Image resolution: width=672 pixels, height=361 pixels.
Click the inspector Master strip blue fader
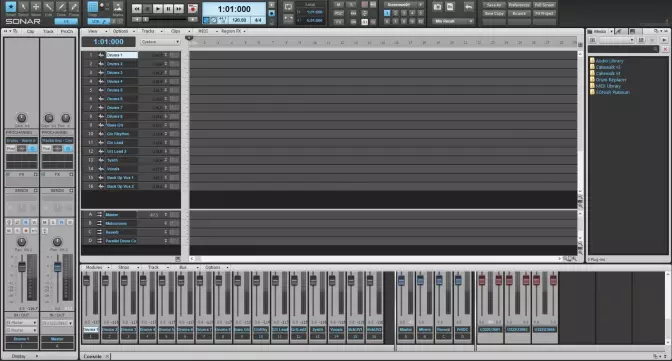[x=57, y=267]
